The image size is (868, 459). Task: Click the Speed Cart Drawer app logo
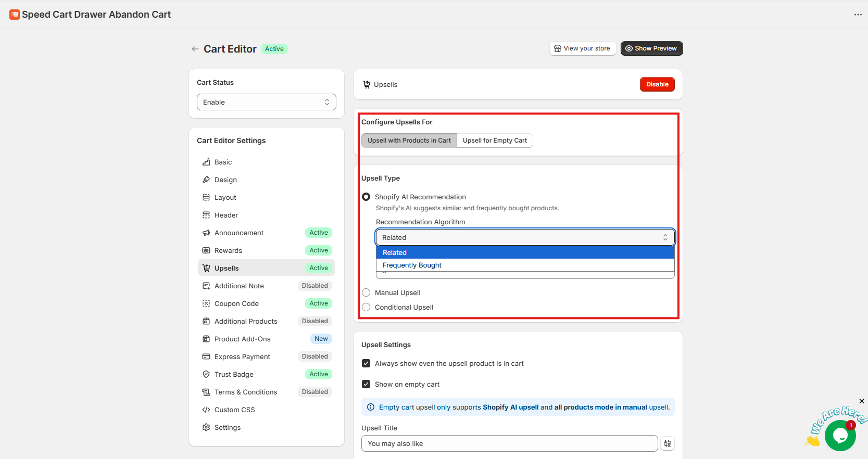(15, 15)
